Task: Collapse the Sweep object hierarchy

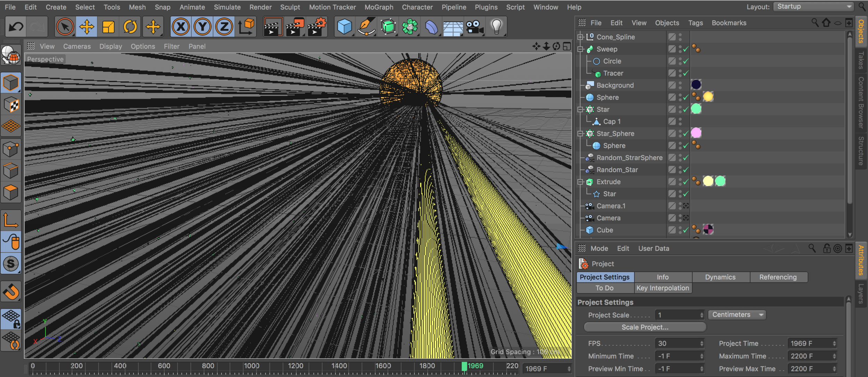Action: [x=580, y=49]
